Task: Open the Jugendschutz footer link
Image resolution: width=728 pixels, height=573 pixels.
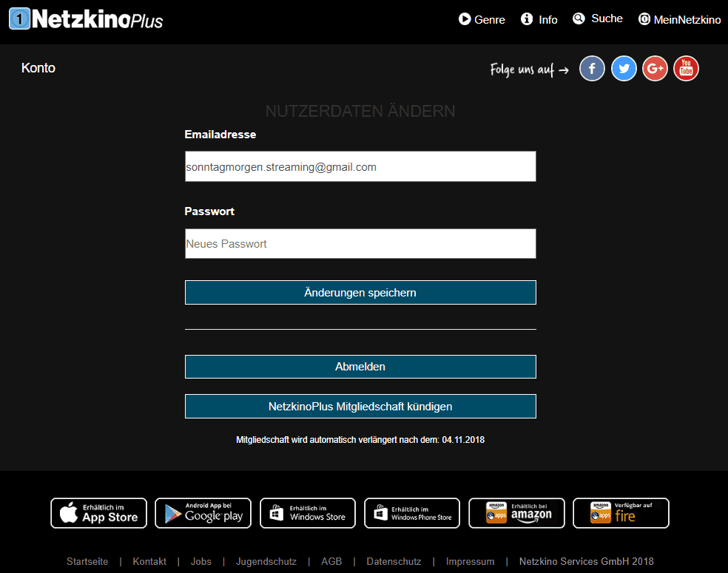Action: 266,561
